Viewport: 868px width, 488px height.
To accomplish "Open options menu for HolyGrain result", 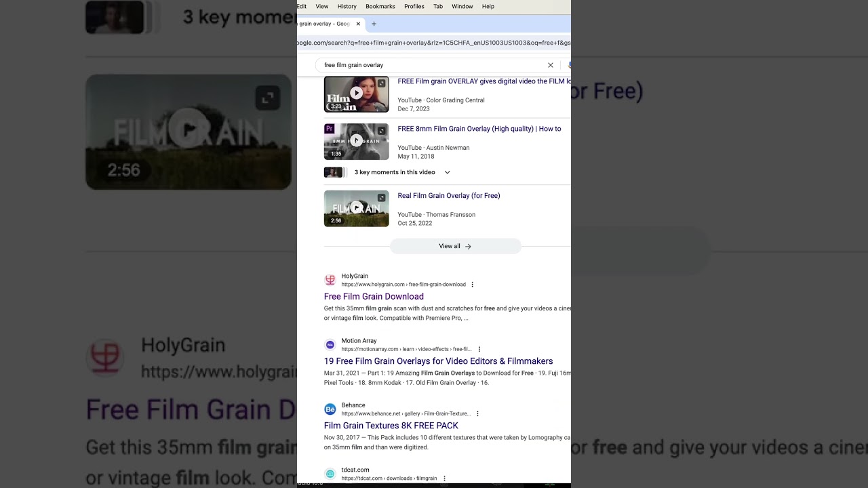I will (x=473, y=285).
